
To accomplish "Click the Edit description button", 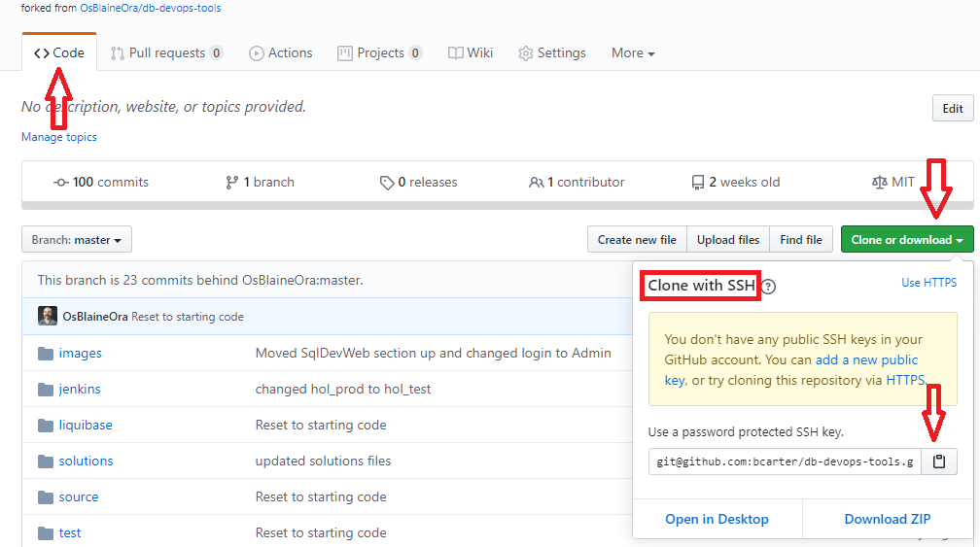I will click(953, 109).
